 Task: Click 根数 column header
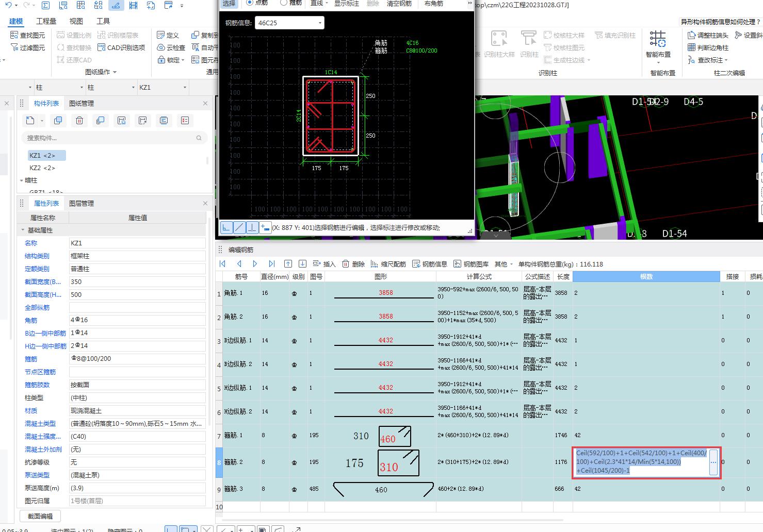(x=646, y=277)
